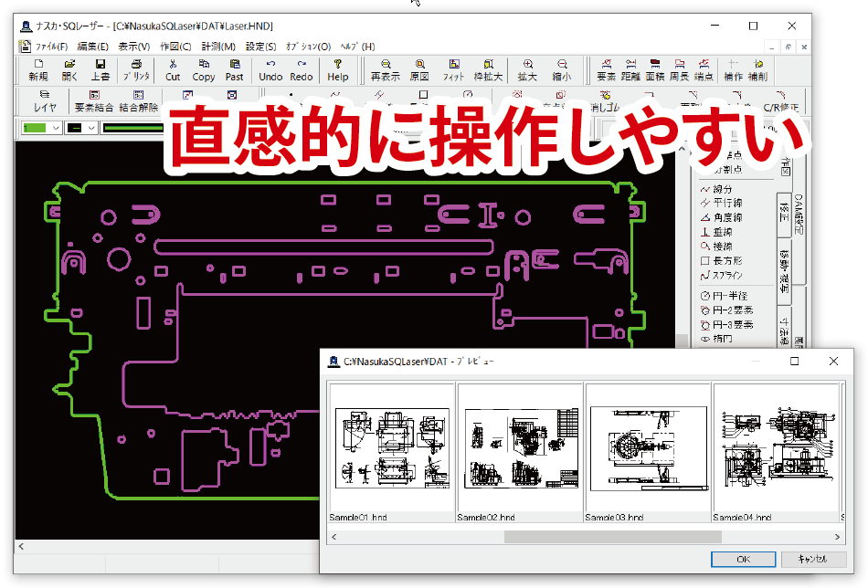Image resolution: width=868 pixels, height=588 pixels.
Task: Switch to the 修正 side tab
Action: click(784, 215)
